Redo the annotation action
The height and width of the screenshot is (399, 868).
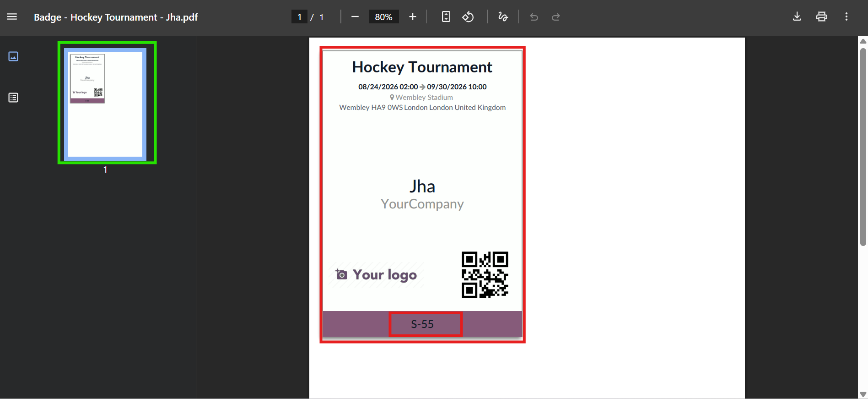click(x=556, y=17)
